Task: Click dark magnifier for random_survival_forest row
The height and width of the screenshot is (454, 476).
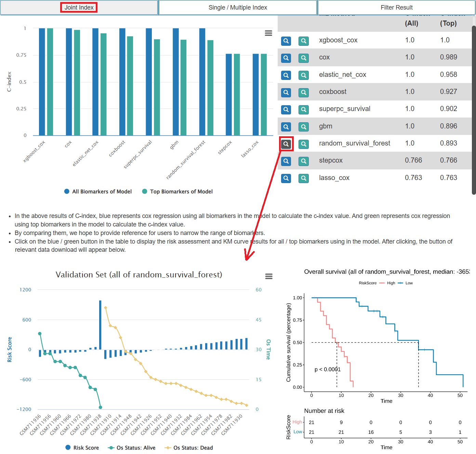Action: [286, 144]
